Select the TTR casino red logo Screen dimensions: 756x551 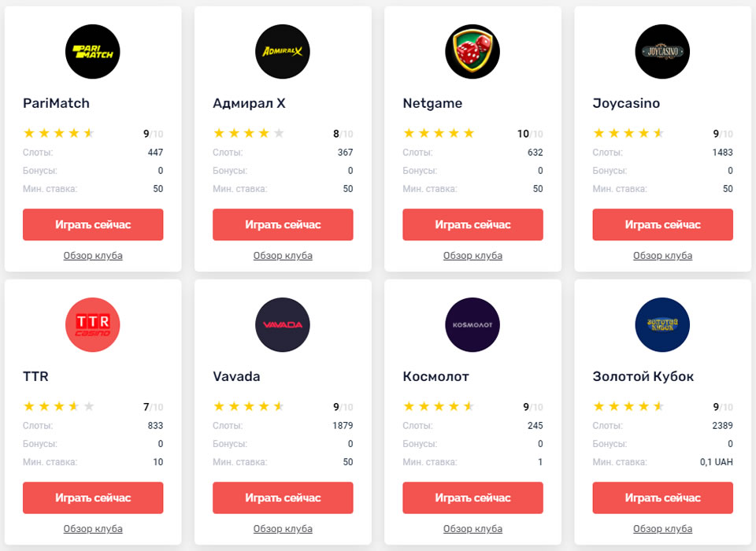point(93,325)
